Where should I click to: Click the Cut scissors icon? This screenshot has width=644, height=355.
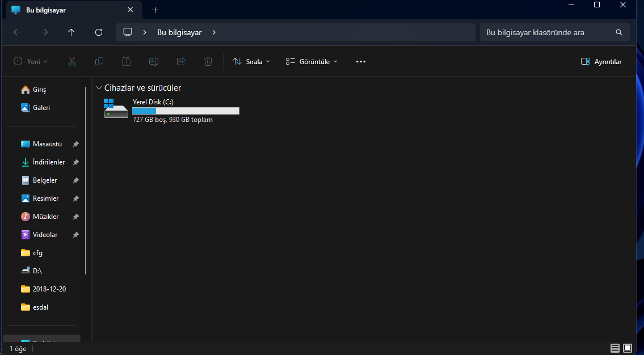click(x=72, y=62)
